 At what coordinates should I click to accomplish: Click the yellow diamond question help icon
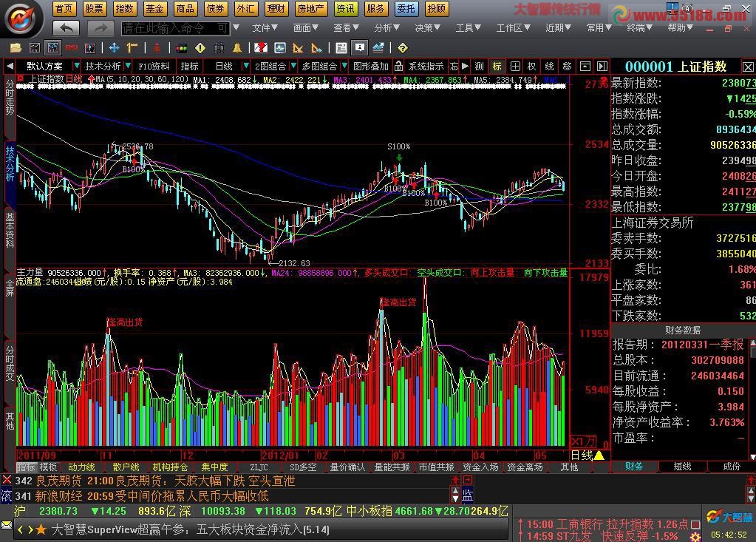pos(403,48)
